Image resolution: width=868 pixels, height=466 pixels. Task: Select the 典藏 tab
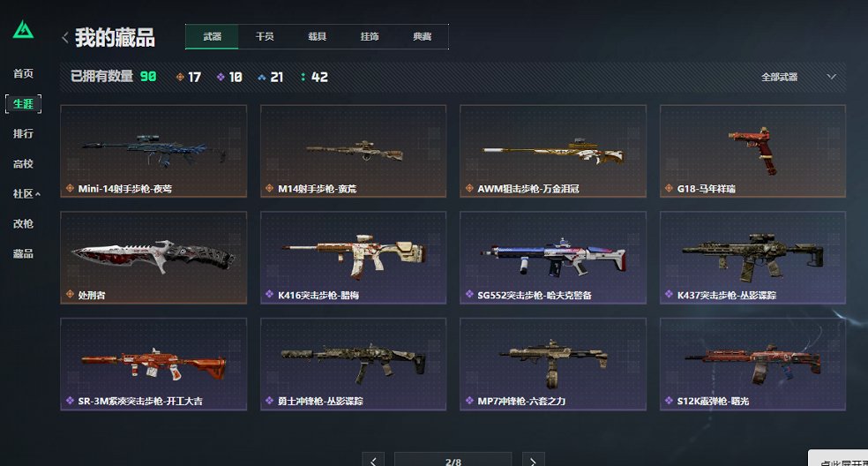(x=422, y=36)
